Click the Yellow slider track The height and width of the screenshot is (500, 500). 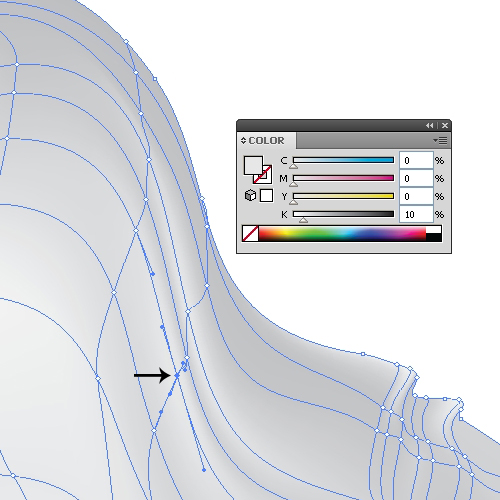point(343,196)
